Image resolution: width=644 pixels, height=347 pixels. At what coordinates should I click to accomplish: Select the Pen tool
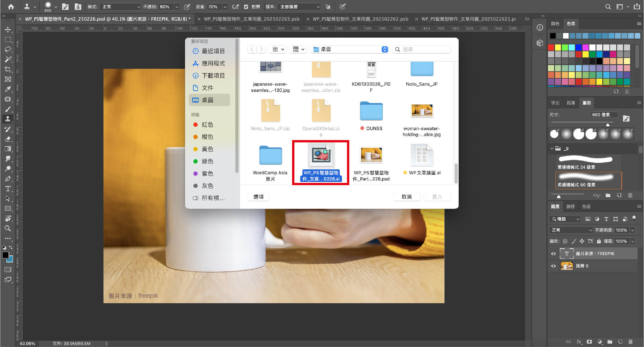[8, 179]
